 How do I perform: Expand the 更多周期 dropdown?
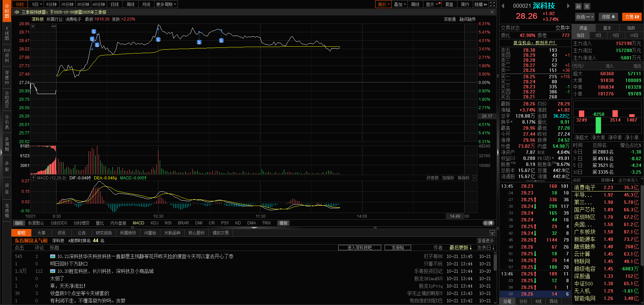(166, 4)
